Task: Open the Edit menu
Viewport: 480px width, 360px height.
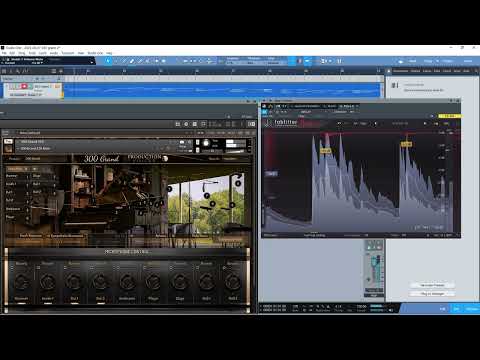Action: click(12, 53)
